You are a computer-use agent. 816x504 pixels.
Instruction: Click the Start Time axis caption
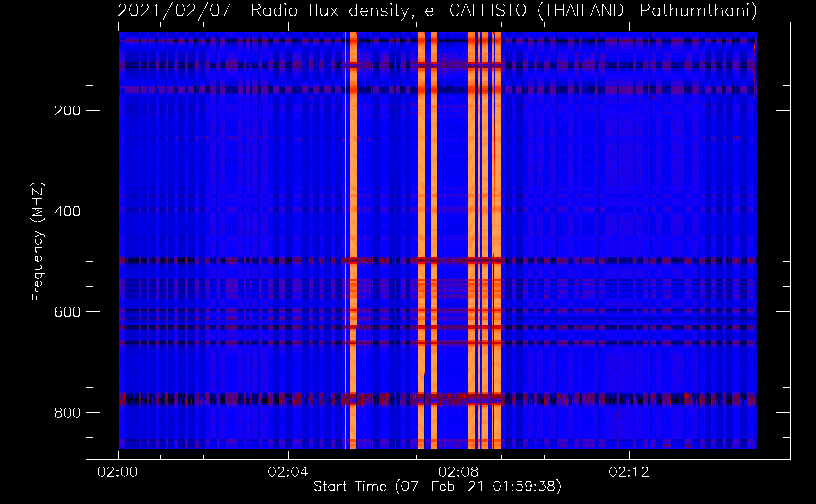[x=437, y=486]
